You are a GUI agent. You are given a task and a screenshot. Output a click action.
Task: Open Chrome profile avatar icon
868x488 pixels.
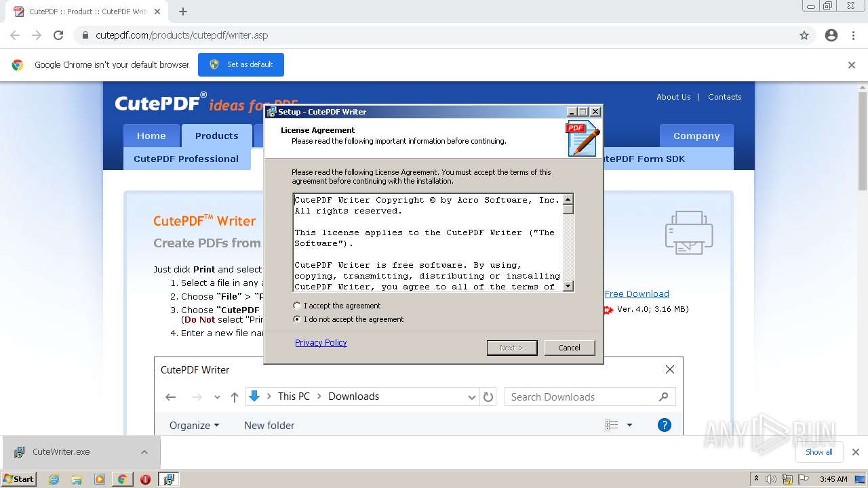click(x=831, y=35)
